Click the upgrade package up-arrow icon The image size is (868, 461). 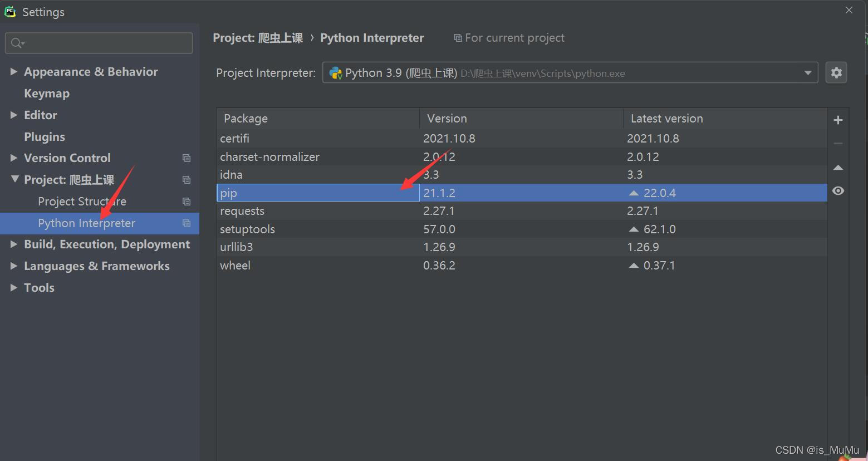click(838, 168)
